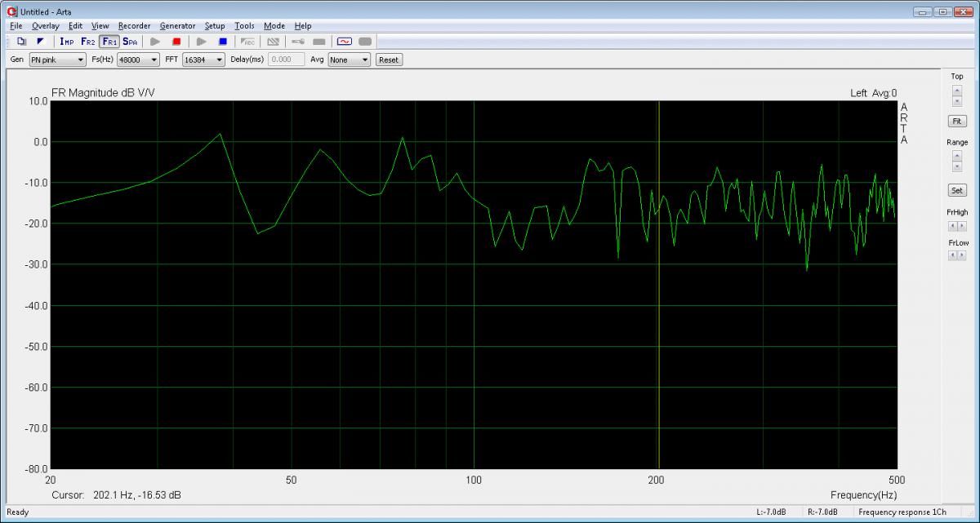
Task: Click the signal waveform icon in toolbar
Action: pyautogui.click(x=345, y=41)
